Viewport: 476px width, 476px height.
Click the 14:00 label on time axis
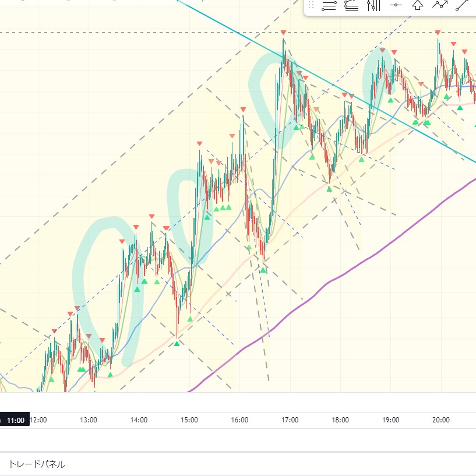139,420
